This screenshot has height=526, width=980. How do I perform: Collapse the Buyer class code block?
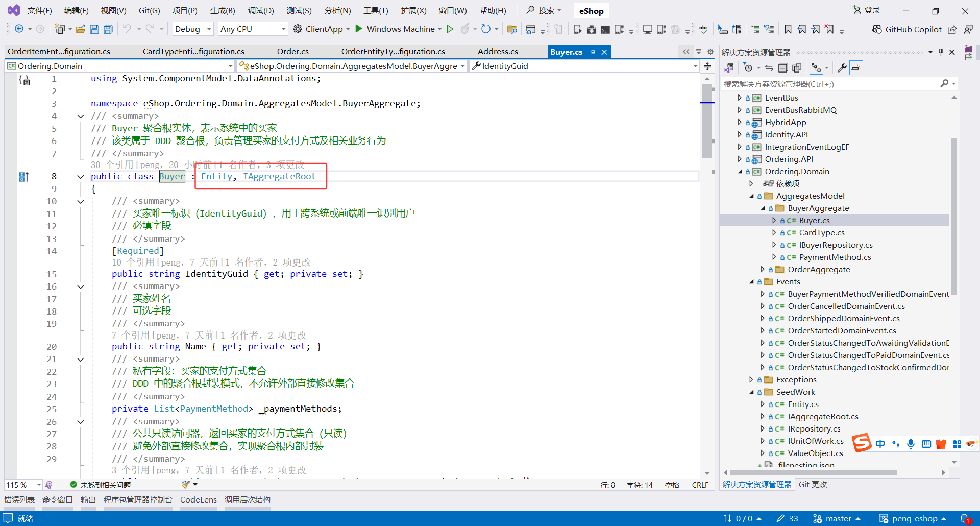tap(80, 177)
